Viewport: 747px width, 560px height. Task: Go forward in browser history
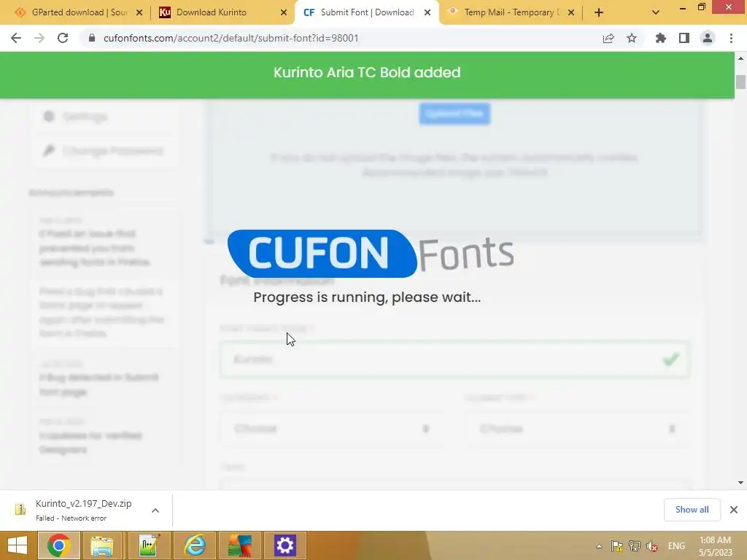39,38
